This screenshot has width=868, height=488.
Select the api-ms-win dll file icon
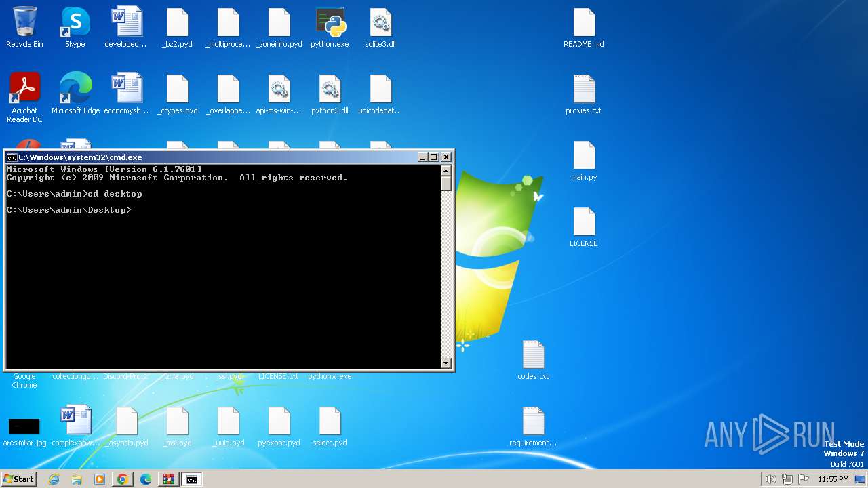(279, 94)
